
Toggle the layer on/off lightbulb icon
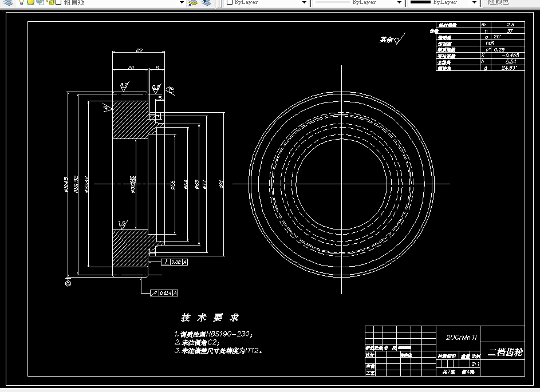click(21, 2)
